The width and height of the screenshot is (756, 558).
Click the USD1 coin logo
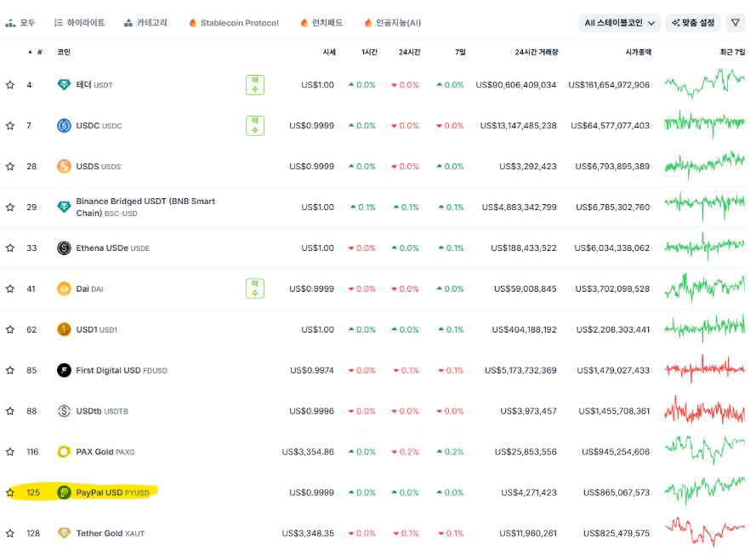click(x=64, y=329)
